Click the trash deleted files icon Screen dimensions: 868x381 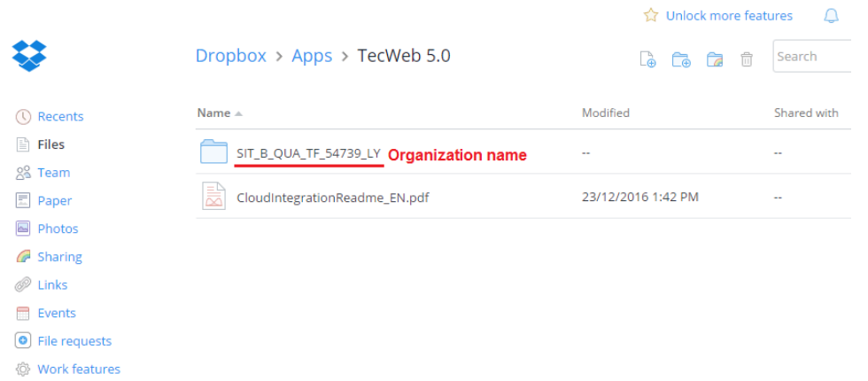pyautogui.click(x=747, y=59)
